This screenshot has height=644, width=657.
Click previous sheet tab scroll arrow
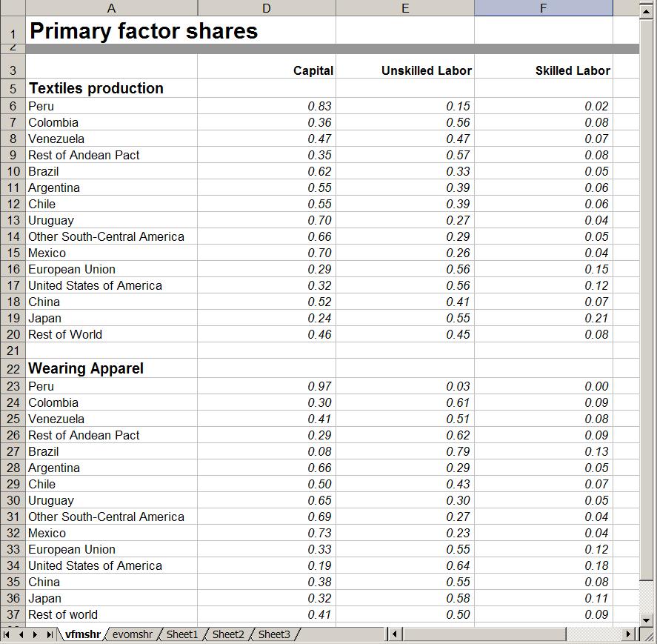21,634
